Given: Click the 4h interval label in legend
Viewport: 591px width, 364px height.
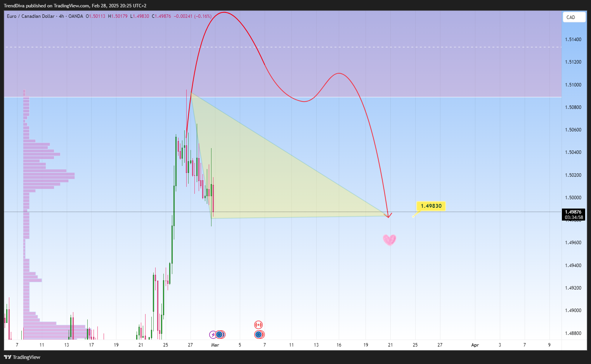Looking at the screenshot, I should coord(61,16).
